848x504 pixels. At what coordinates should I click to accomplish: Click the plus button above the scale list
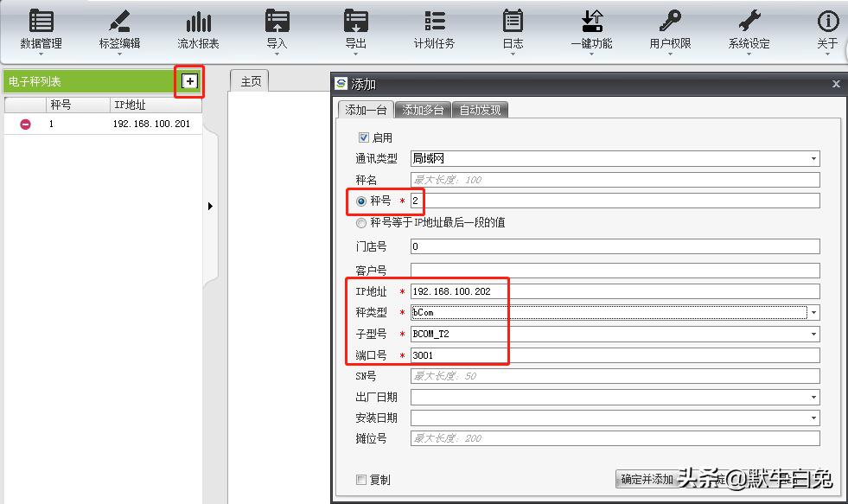188,82
